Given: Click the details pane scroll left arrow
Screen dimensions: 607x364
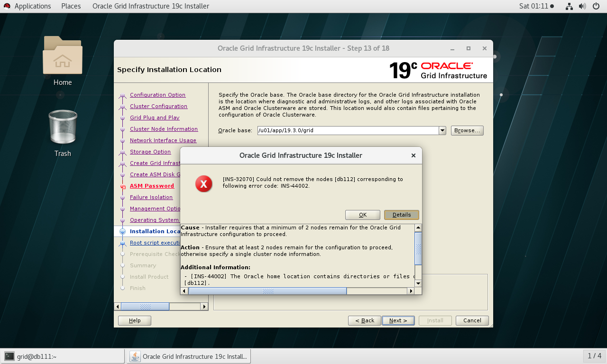Looking at the screenshot, I should click(x=184, y=291).
